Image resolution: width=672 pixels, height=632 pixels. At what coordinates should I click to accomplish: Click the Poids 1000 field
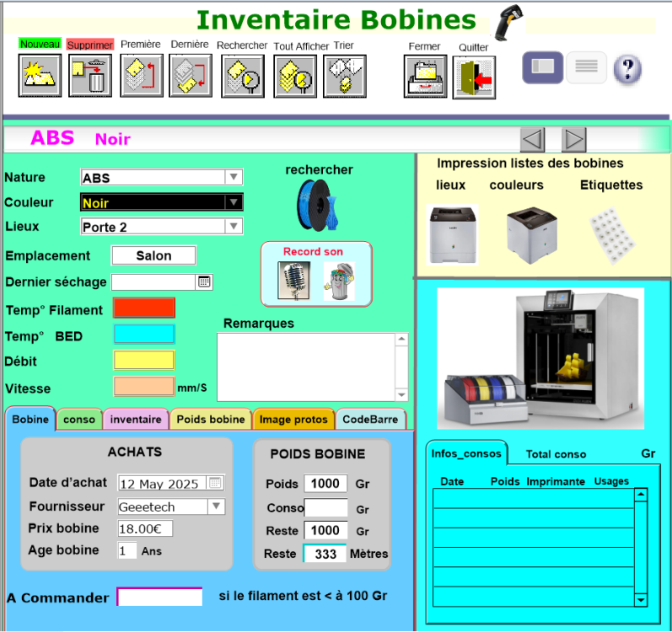click(325, 484)
